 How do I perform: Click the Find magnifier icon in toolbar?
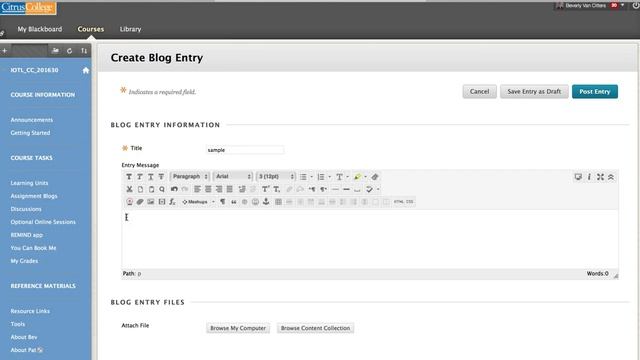click(x=162, y=189)
